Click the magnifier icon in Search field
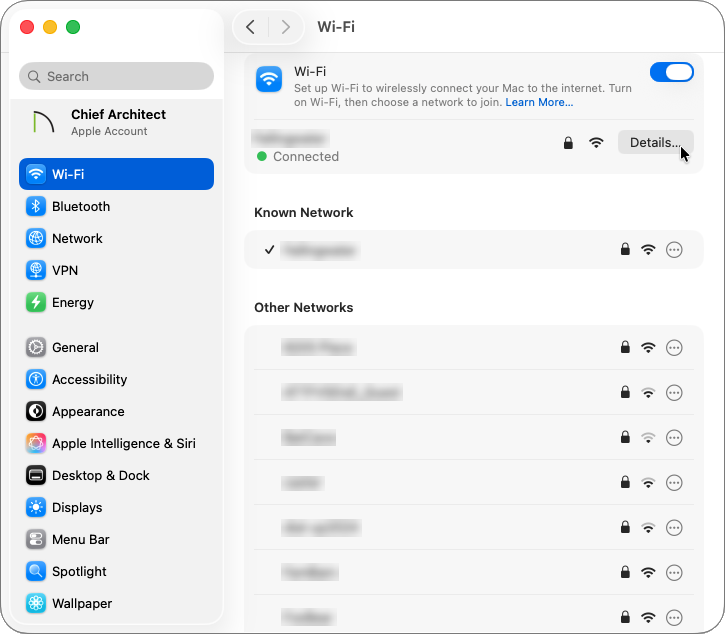The image size is (725, 634). [x=34, y=76]
